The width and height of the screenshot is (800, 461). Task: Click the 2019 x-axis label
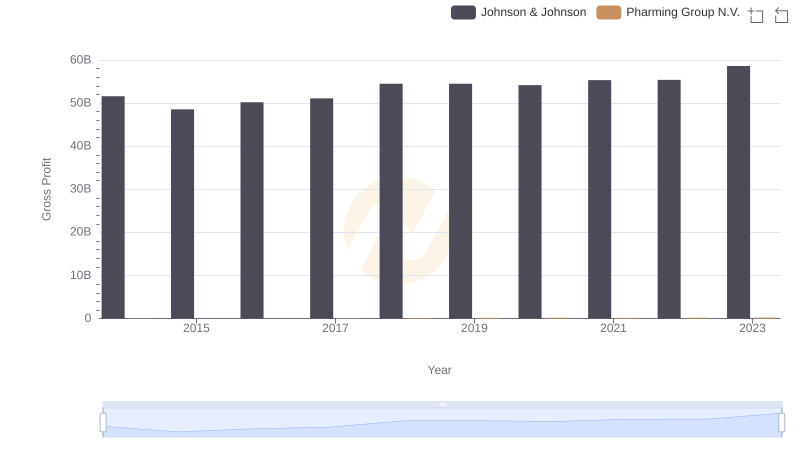click(474, 328)
